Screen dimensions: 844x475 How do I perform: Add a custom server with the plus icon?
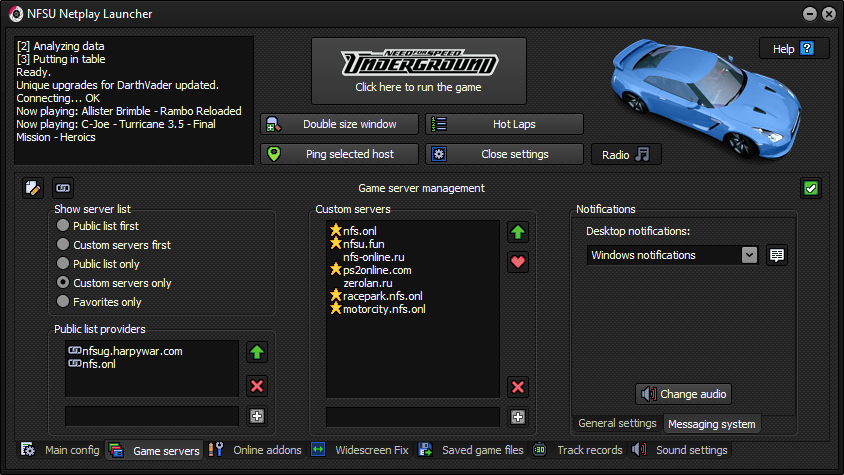point(518,417)
